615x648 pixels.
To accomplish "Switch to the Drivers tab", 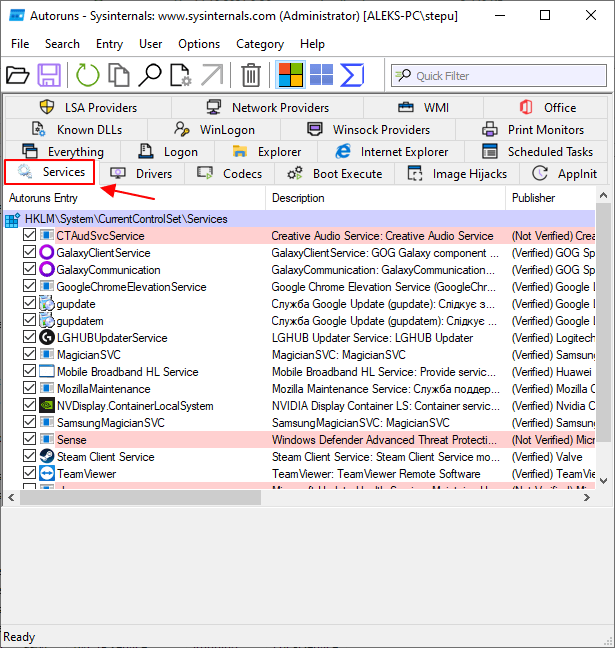I will point(141,174).
